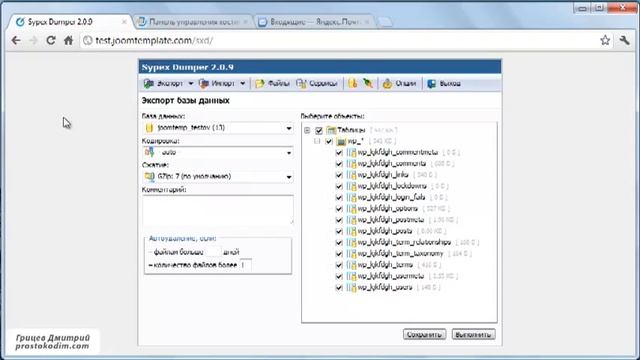Uncheck the wp_kjkfdgh_term_taxonomy checkbox
Image resolution: width=640 pixels, height=360 pixels.
pyautogui.click(x=339, y=253)
